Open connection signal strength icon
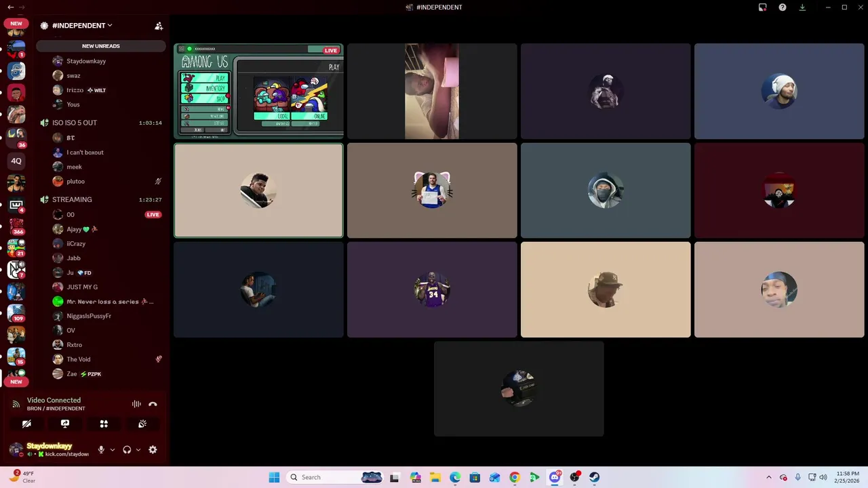The height and width of the screenshot is (488, 868). 16,404
